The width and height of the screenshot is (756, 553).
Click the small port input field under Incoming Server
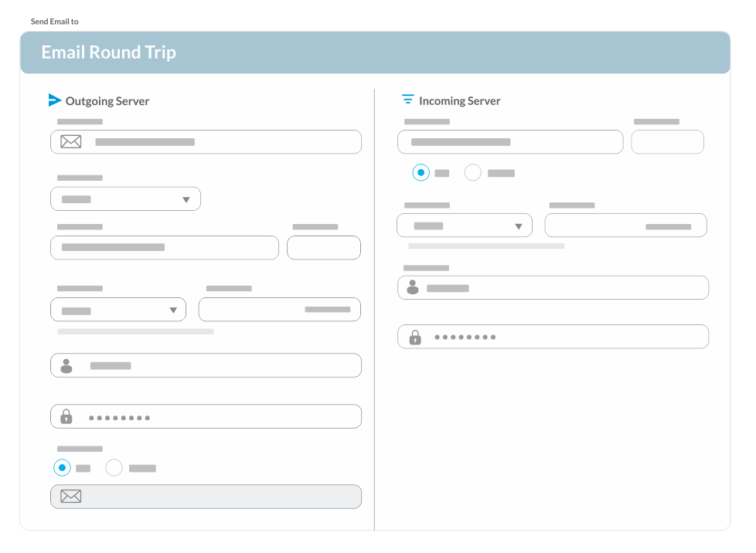667,141
